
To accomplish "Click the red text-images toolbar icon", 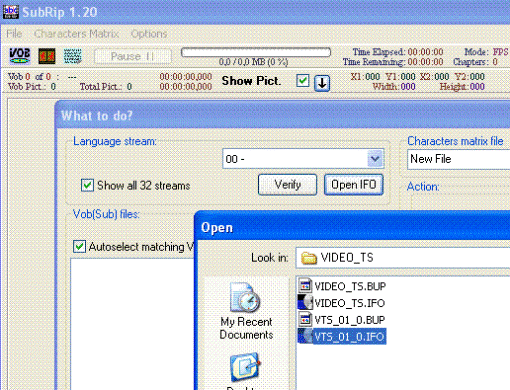I will [47, 56].
